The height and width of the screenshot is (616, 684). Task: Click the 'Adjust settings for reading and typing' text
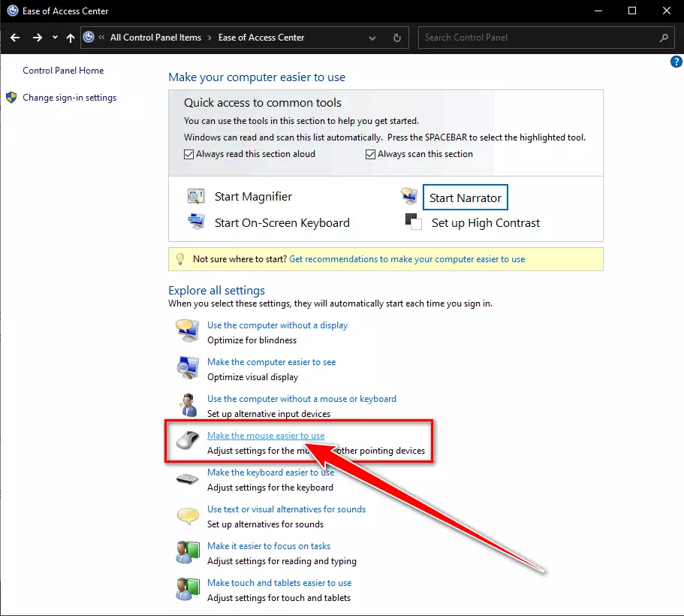[282, 561]
